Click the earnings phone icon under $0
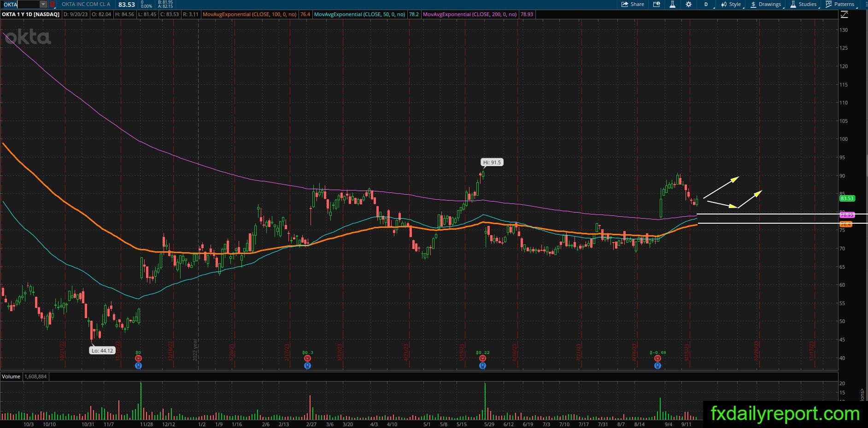Viewport: 868px width, 428px height. point(138,359)
